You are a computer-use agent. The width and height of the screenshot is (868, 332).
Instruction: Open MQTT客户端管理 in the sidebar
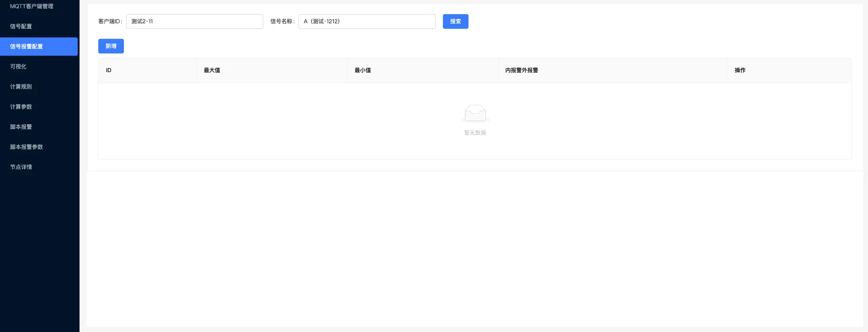click(x=32, y=6)
